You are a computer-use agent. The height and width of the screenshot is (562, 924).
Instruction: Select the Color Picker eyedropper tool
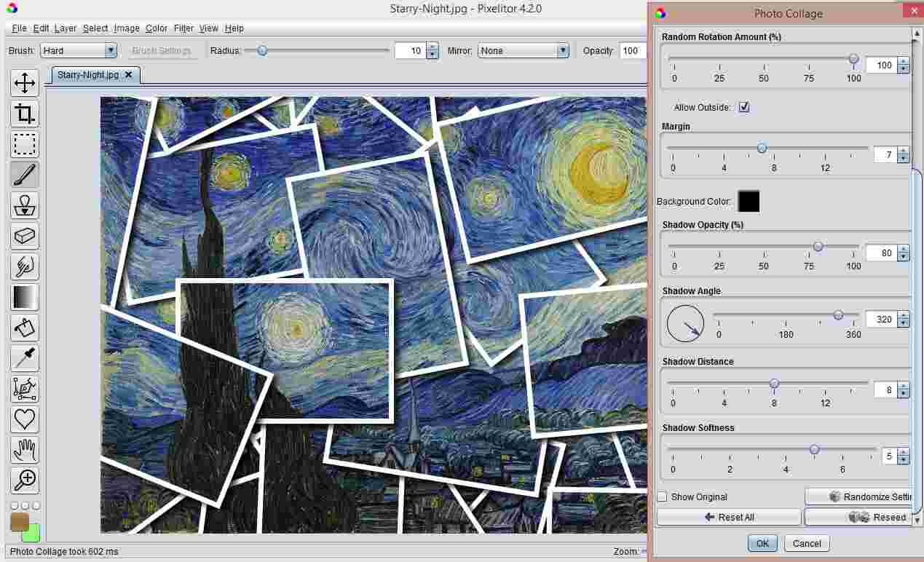pos(25,359)
